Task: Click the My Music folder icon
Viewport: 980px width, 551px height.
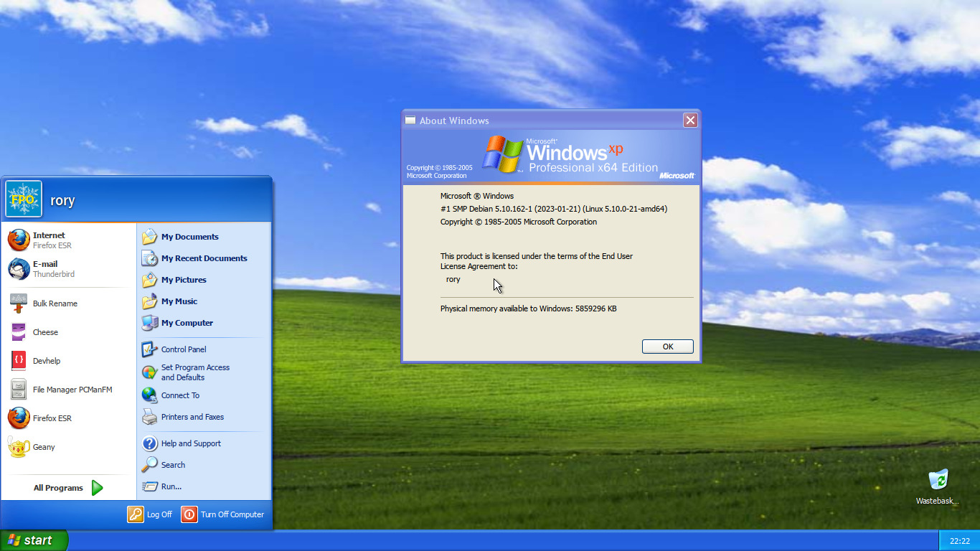Action: coord(149,301)
